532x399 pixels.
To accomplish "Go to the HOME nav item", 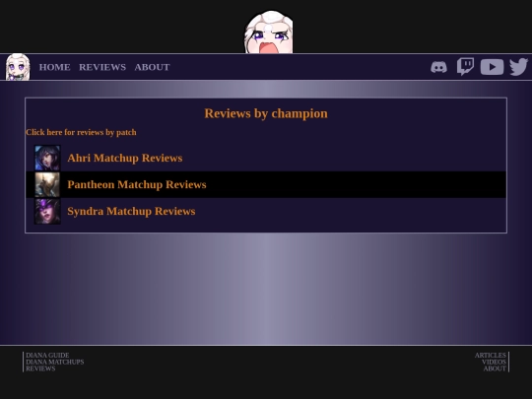I will (54, 67).
